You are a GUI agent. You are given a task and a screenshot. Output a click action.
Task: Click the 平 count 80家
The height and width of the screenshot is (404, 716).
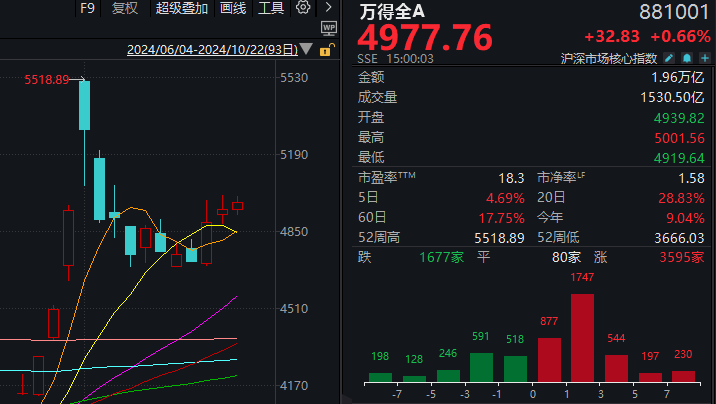click(x=566, y=257)
